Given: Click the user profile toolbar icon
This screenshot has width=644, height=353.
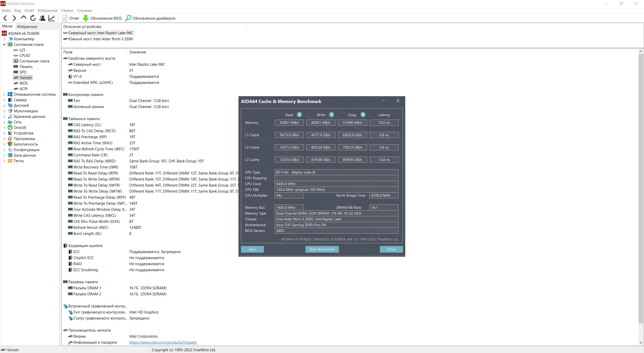Looking at the screenshot, I should tap(42, 18).
